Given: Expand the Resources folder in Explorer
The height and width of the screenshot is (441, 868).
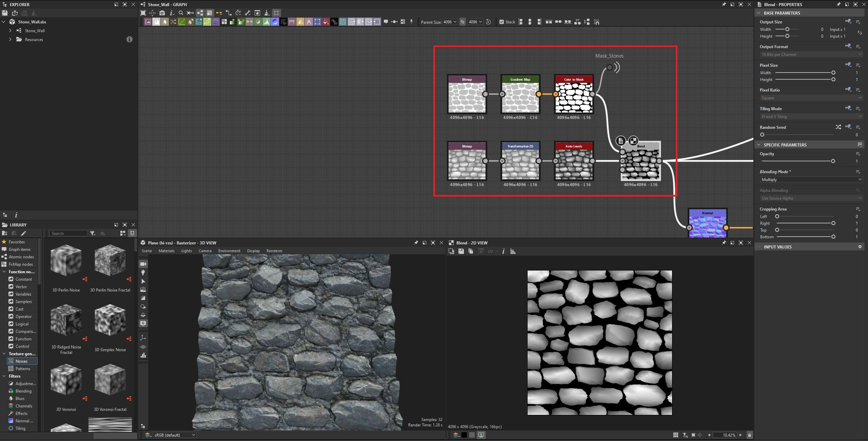Looking at the screenshot, I should 10,39.
